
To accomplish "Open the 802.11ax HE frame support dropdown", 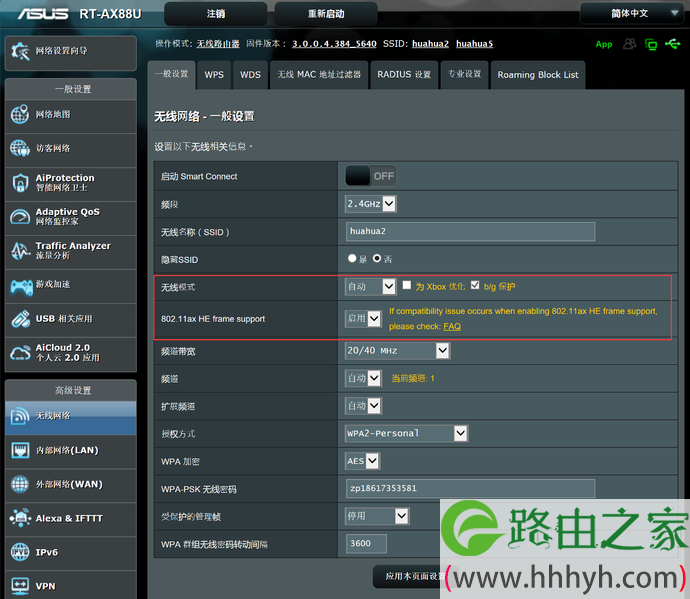I will (363, 318).
